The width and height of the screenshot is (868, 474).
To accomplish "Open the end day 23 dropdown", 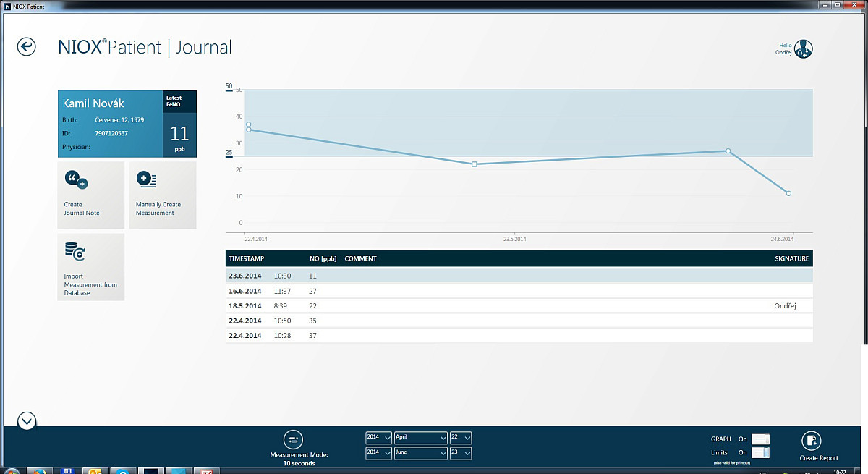I will click(461, 453).
